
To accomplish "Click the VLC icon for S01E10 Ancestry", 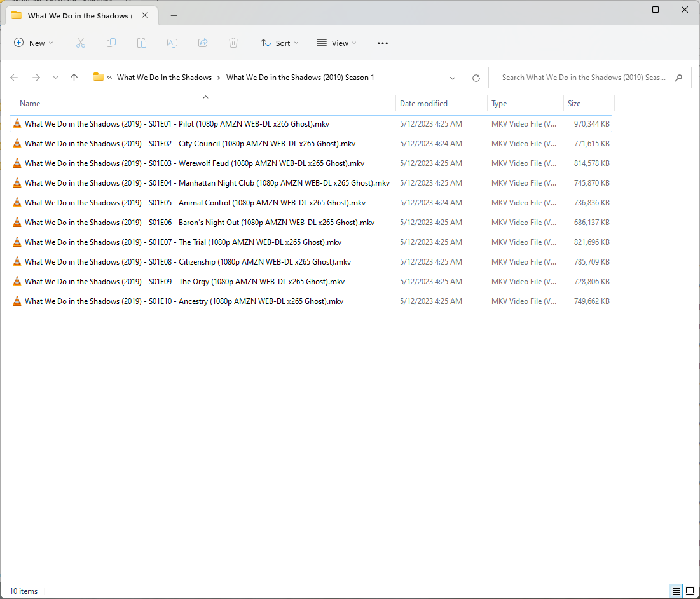I will coord(17,301).
